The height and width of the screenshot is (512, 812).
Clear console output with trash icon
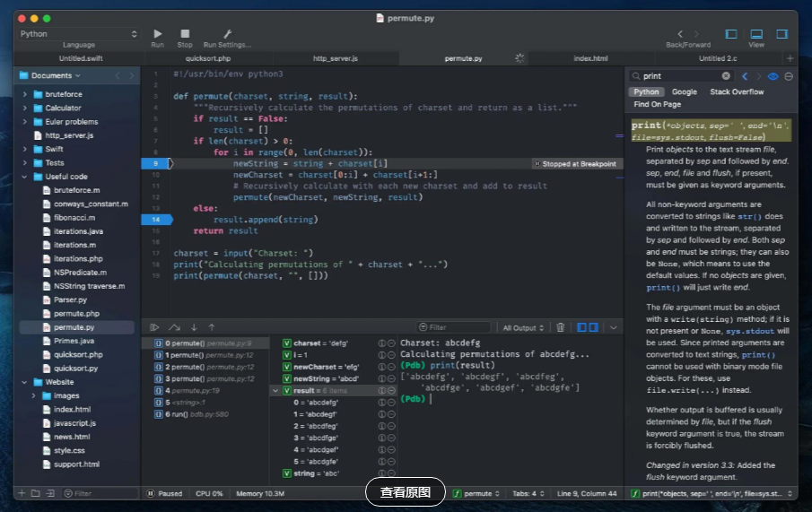pos(560,327)
